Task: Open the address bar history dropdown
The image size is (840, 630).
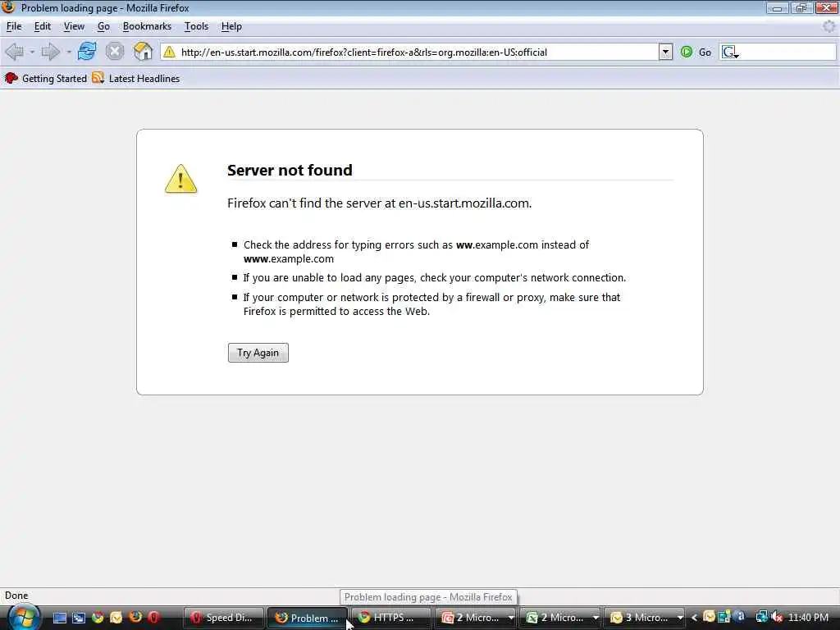Action: tap(665, 52)
